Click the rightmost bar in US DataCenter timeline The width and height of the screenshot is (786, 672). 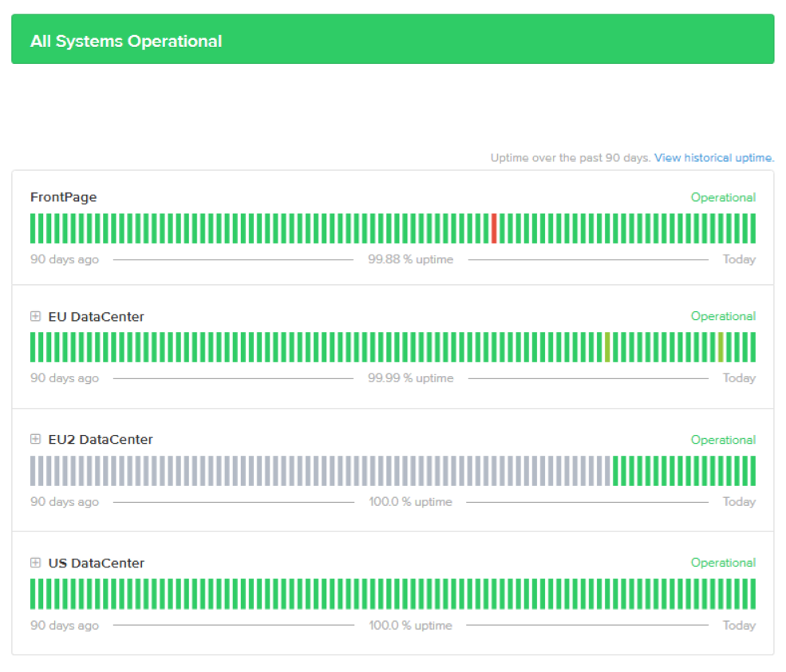pyautogui.click(x=752, y=594)
